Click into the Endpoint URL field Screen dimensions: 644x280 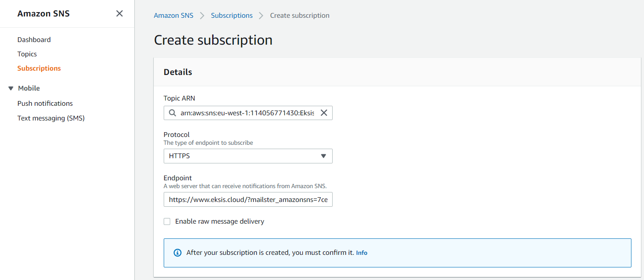coord(248,199)
